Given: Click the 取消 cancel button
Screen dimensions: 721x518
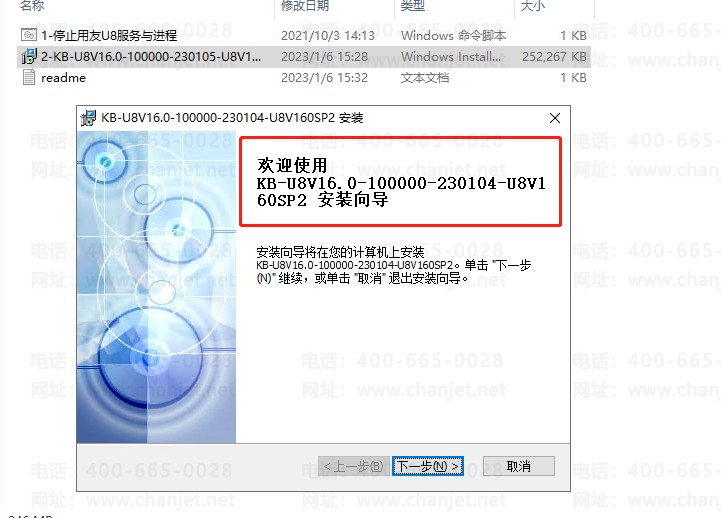Looking at the screenshot, I should (x=519, y=467).
